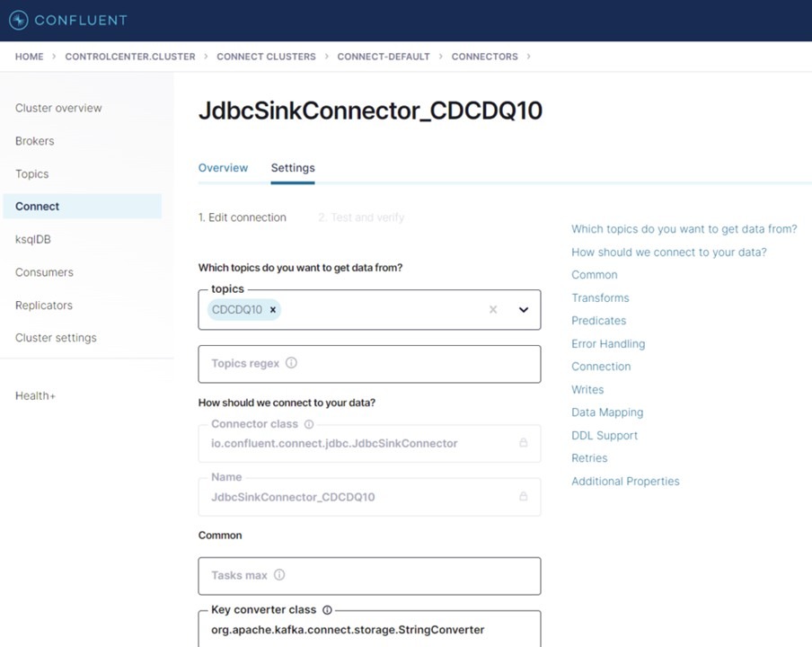Click the Topics regex info icon
This screenshot has width=812, height=647.
[291, 363]
